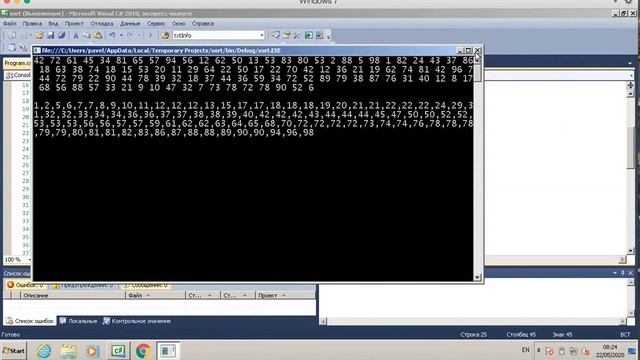The height and width of the screenshot is (360, 640).
Task: Click the Action Center flag tray icon
Action: [x=549, y=351]
